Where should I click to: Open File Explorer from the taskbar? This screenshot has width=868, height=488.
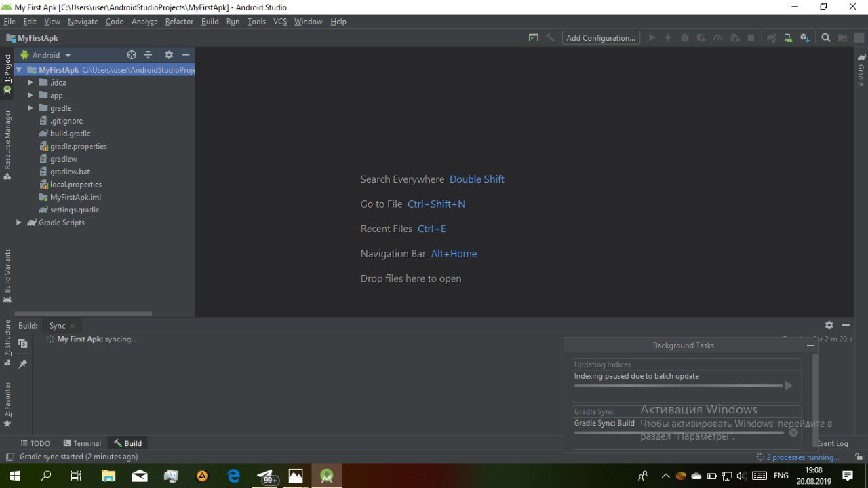(108, 476)
